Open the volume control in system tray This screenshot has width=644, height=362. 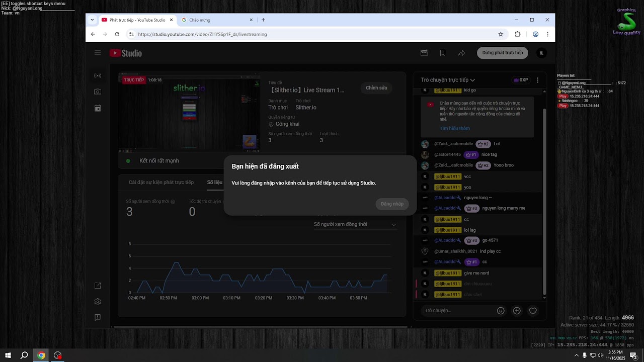pos(601,355)
